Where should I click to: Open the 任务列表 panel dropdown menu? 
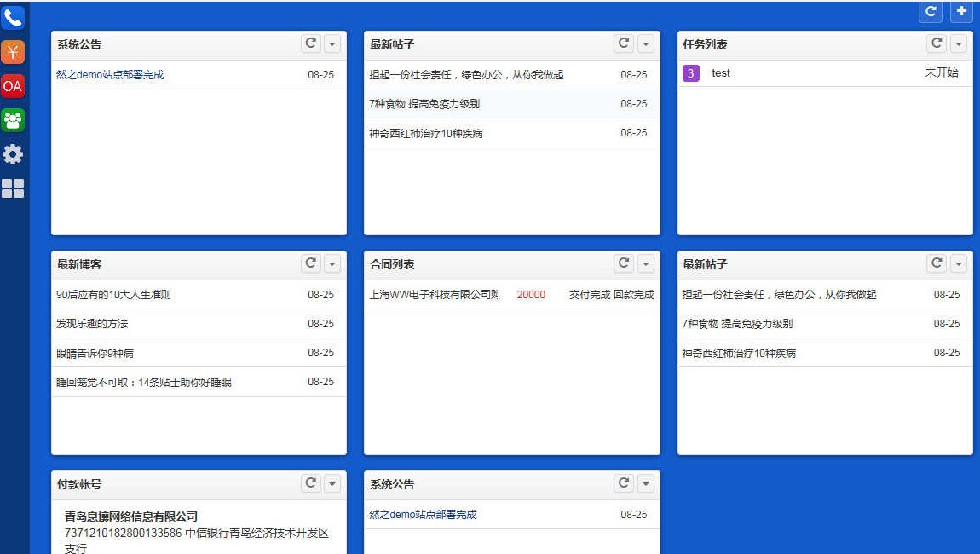click(960, 43)
